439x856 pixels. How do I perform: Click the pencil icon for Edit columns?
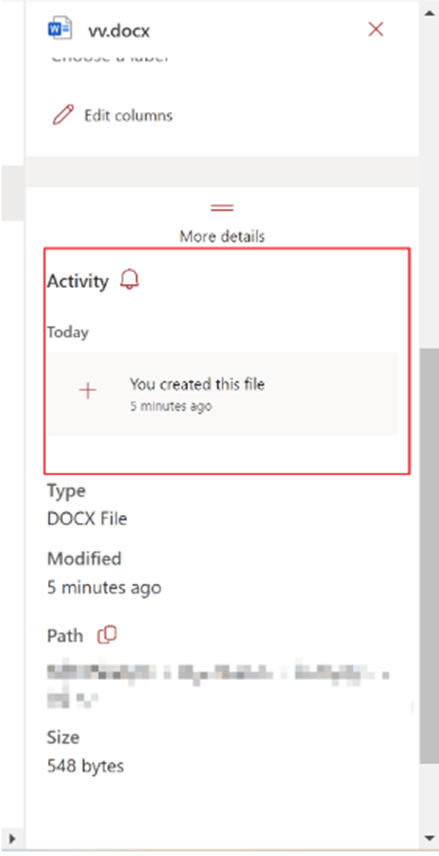click(x=63, y=115)
